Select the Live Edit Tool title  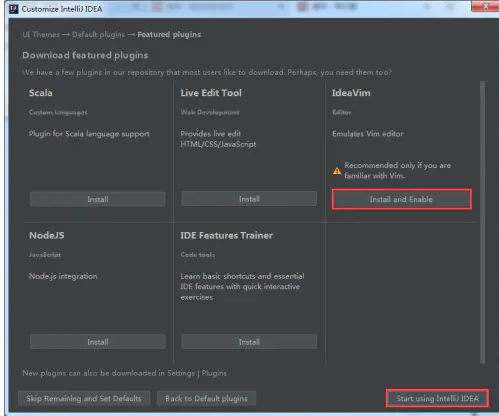(211, 93)
